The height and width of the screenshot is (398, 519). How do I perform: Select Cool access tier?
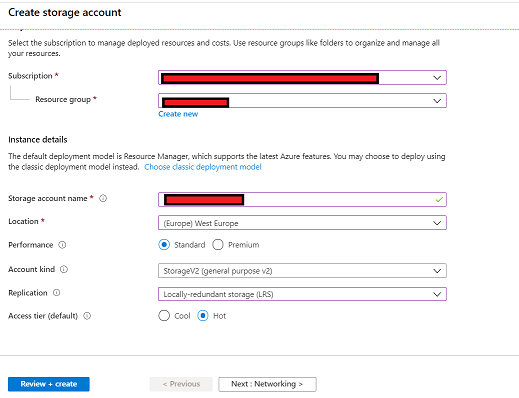(x=164, y=316)
